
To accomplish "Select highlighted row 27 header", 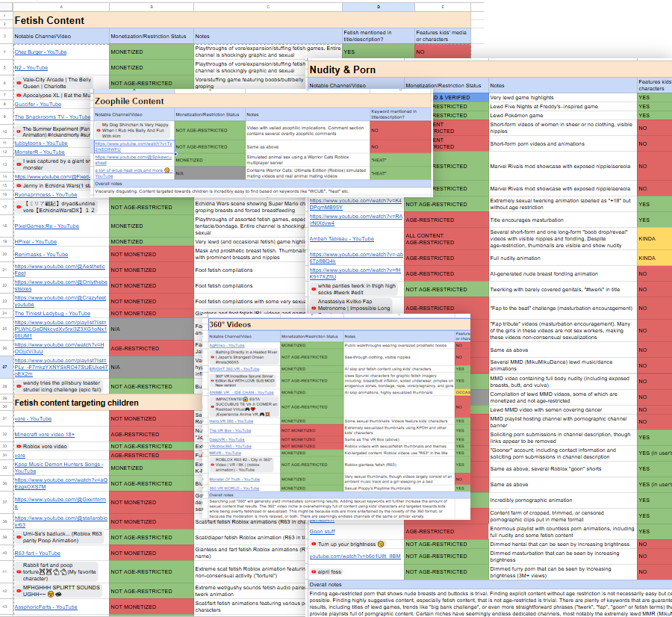I will pyautogui.click(x=6, y=367).
